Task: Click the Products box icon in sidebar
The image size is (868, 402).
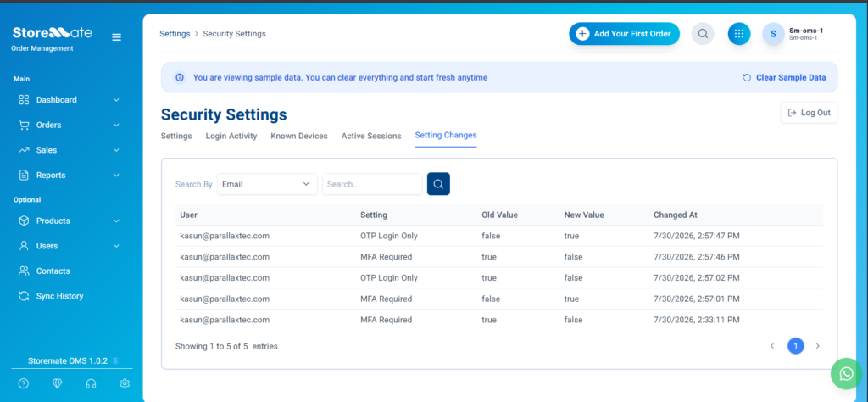Action: pyautogui.click(x=24, y=221)
